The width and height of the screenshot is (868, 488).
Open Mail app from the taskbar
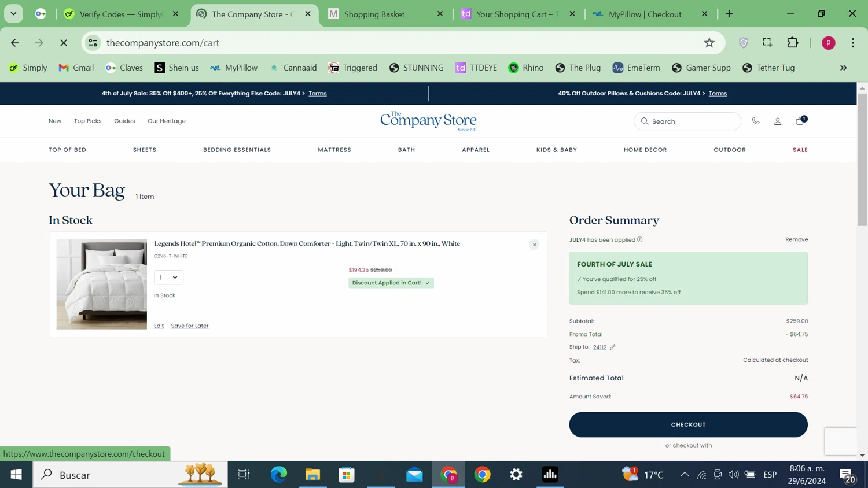point(414,475)
